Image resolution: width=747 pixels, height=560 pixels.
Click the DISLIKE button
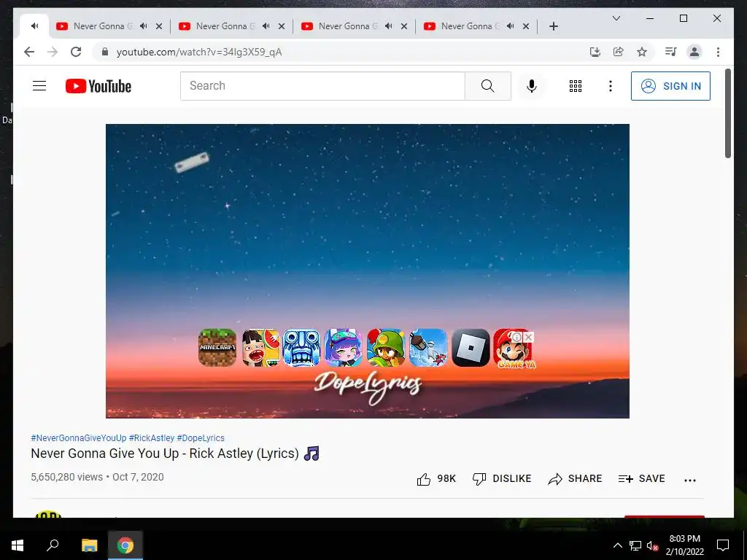point(502,478)
